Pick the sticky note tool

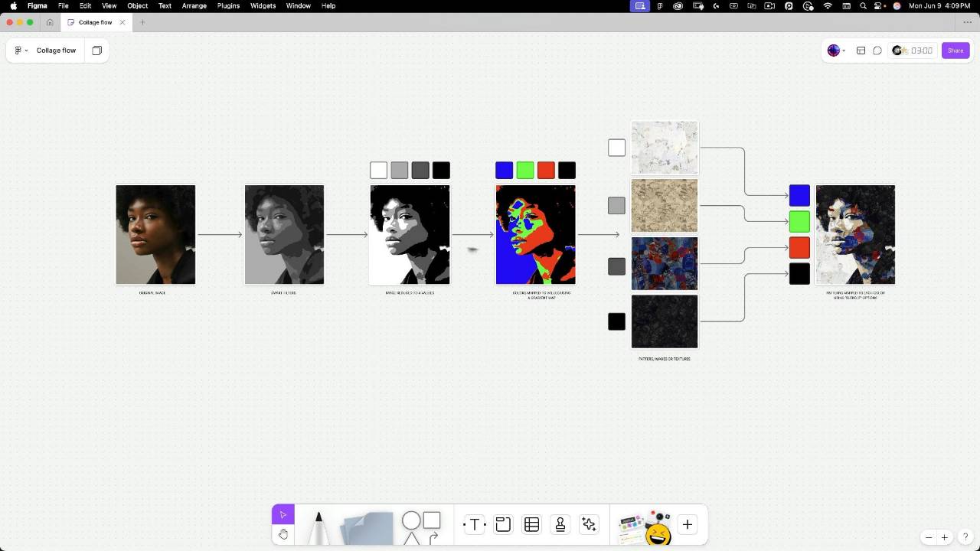(368, 528)
